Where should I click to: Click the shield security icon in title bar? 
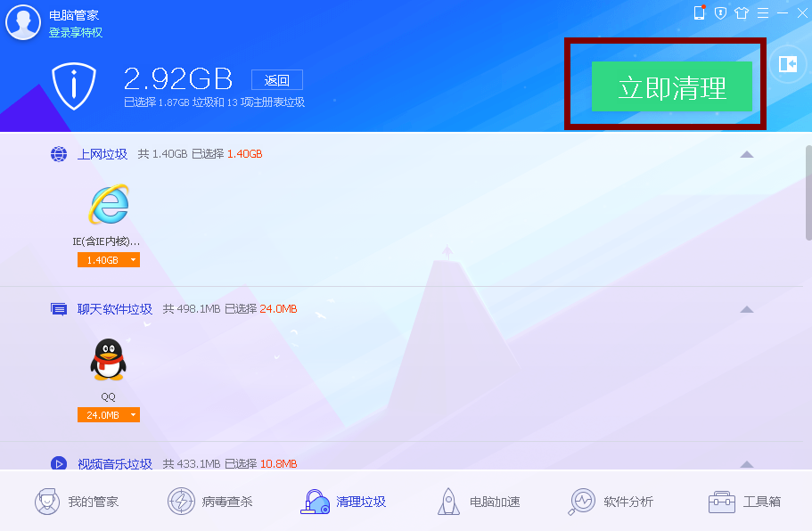[x=720, y=13]
